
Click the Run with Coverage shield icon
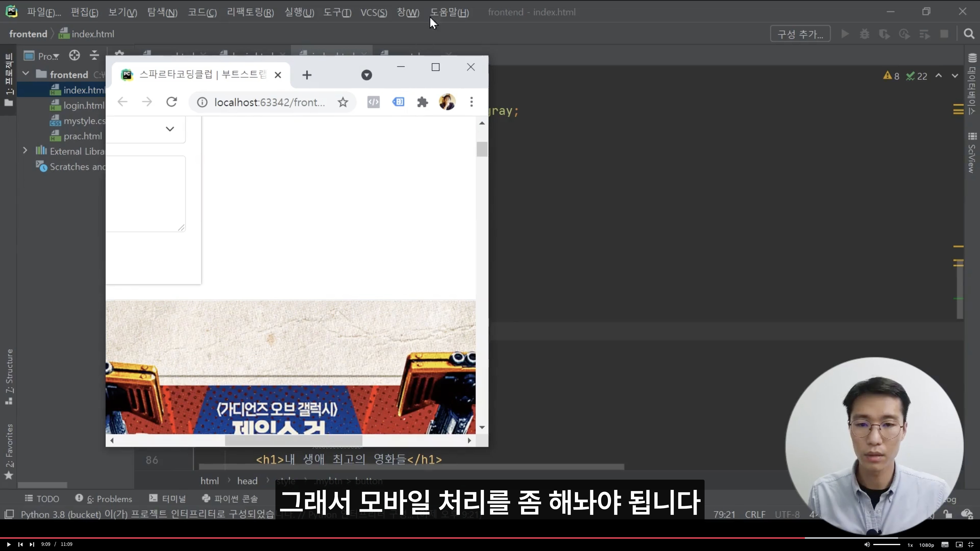884,34
